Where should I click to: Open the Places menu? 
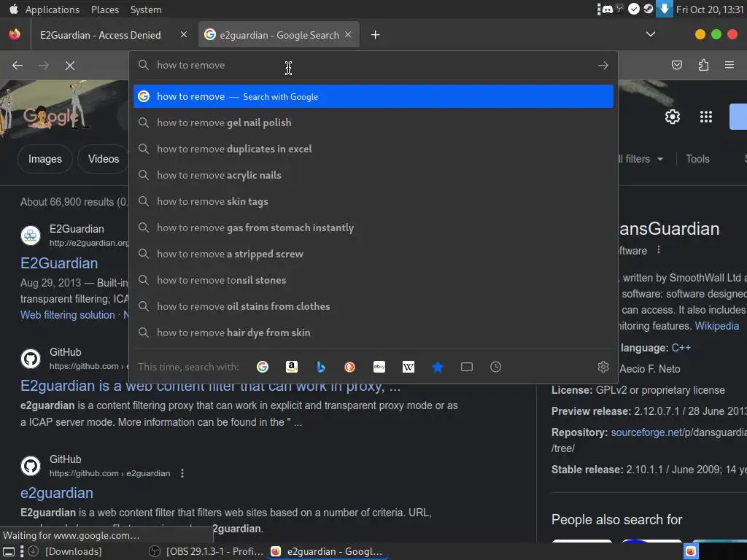tap(105, 9)
